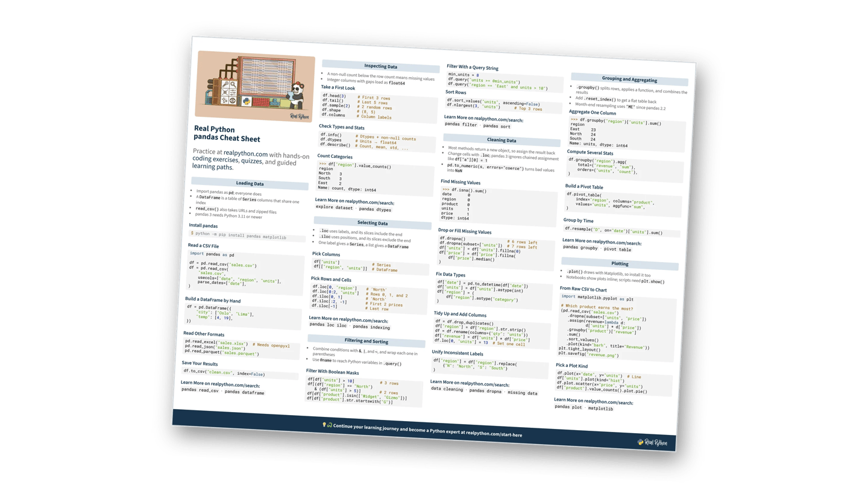Select the "Find Missing Values" subheading
This screenshot has width=868, height=488.
click(461, 181)
